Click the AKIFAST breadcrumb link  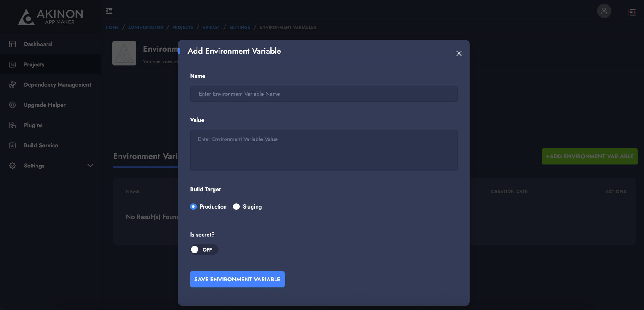(211, 28)
